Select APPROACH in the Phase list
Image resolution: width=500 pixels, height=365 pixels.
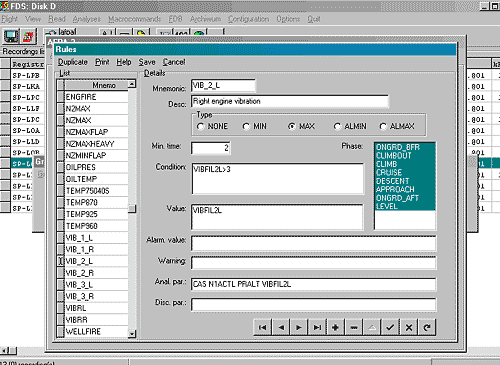405,190
